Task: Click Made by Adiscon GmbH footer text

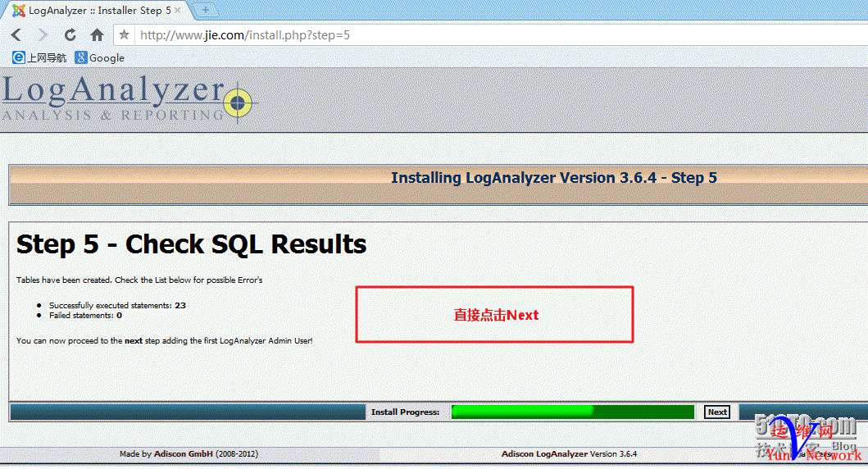Action: point(189,453)
